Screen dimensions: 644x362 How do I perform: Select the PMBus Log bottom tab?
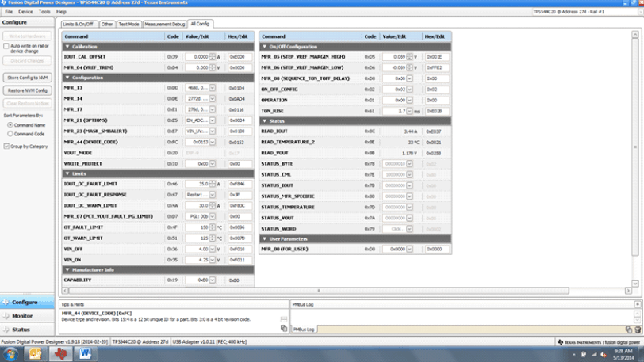pyautogui.click(x=304, y=330)
